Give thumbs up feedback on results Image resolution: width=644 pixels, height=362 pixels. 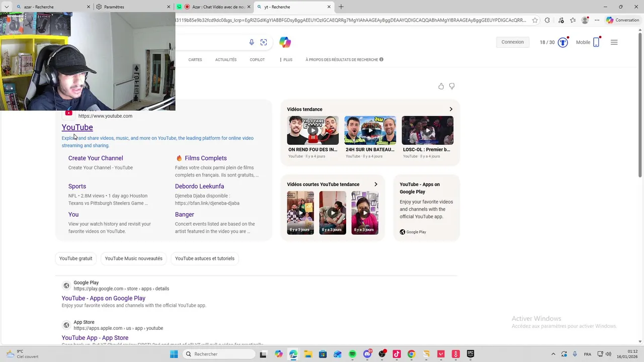[x=441, y=86]
